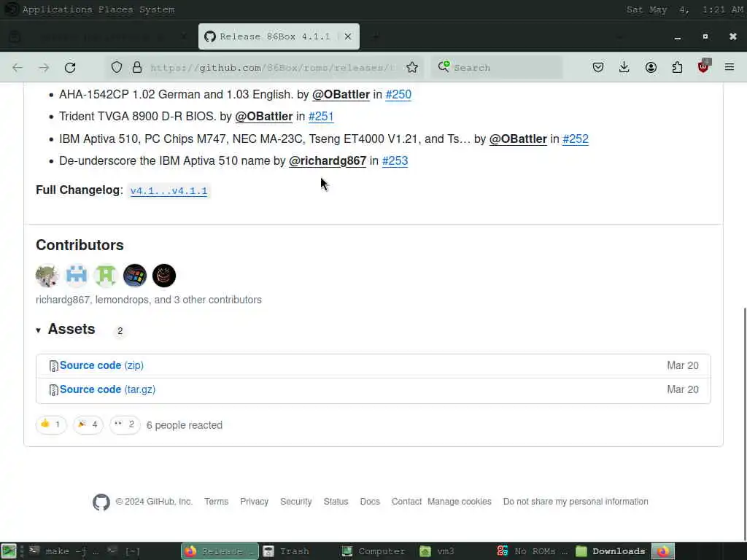Open the System menu

[157, 9]
